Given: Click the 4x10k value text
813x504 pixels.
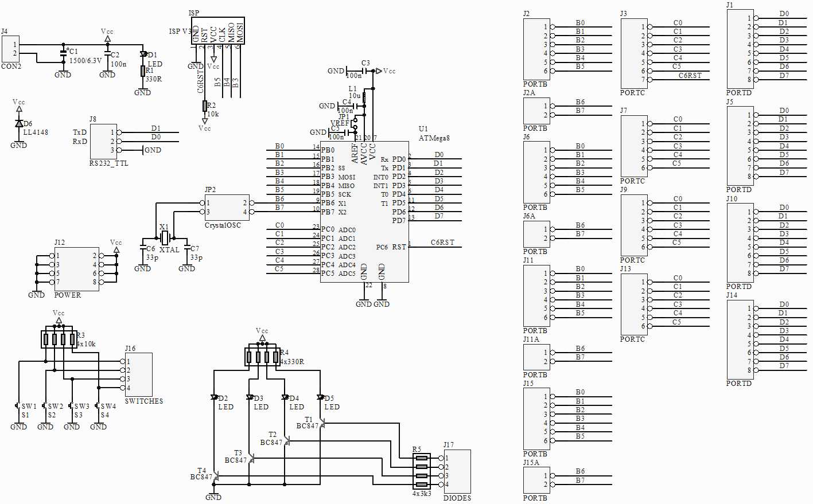Looking at the screenshot, I should pos(86,344).
